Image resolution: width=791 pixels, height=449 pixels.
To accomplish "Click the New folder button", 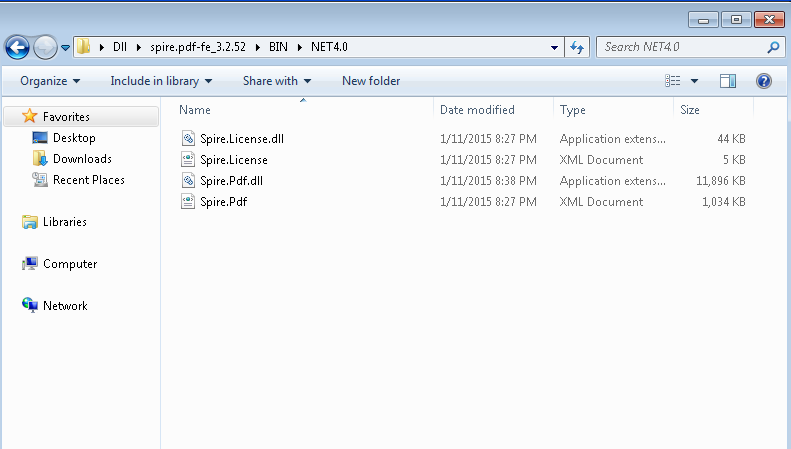I will pyautogui.click(x=371, y=81).
